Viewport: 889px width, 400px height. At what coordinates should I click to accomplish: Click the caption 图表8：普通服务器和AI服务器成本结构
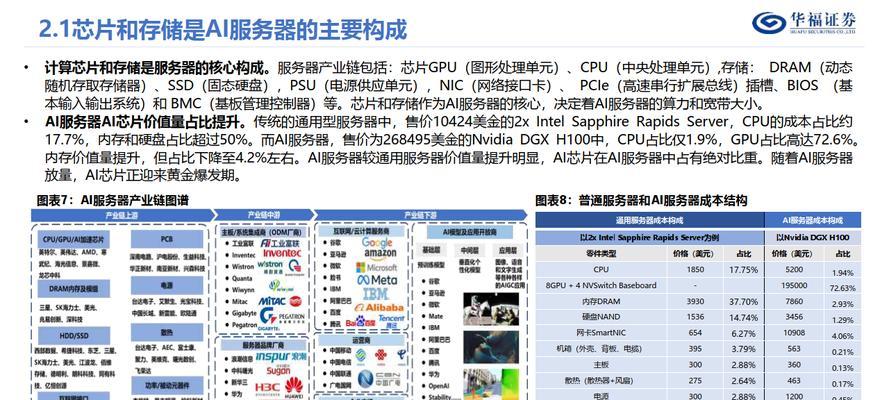[641, 201]
